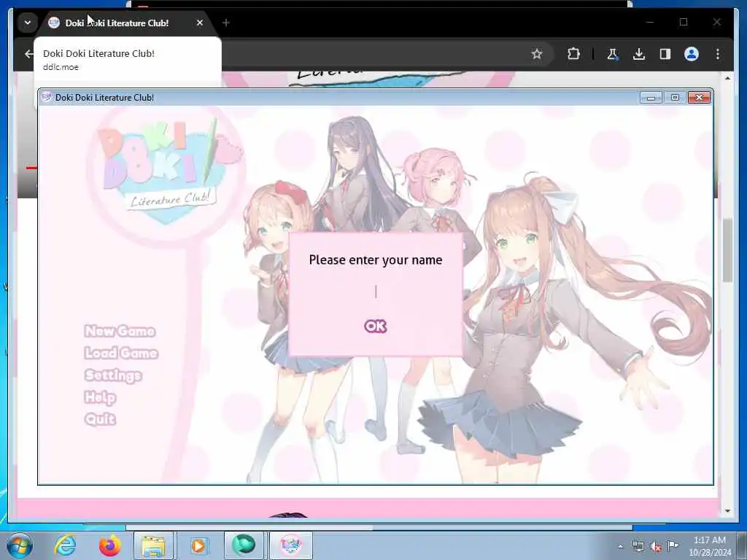Open the browser downloads icon
This screenshot has width=747, height=560.
639,54
